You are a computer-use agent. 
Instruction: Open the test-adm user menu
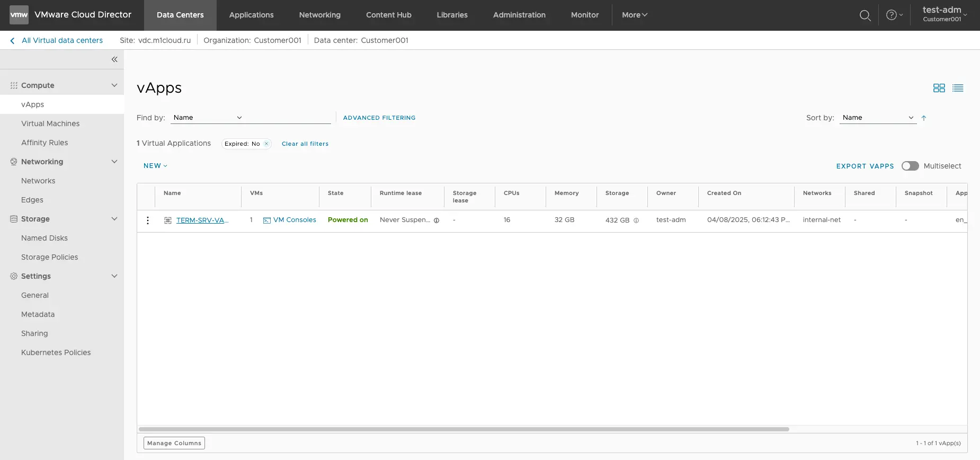click(945, 14)
